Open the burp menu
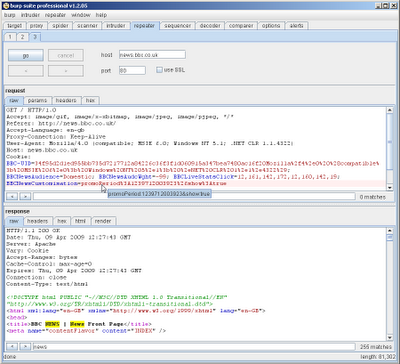The image size is (400, 364). [x=9, y=15]
